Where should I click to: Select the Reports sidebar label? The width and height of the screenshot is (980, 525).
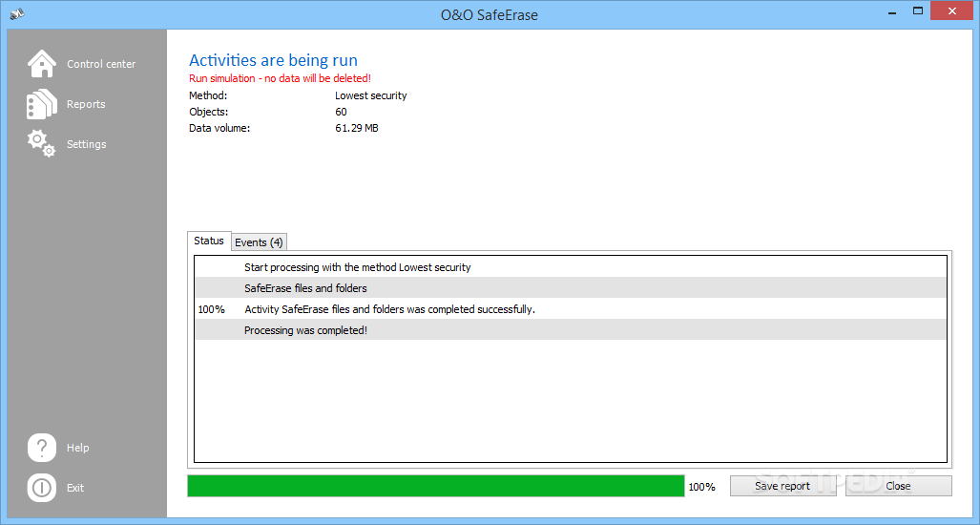(x=86, y=104)
